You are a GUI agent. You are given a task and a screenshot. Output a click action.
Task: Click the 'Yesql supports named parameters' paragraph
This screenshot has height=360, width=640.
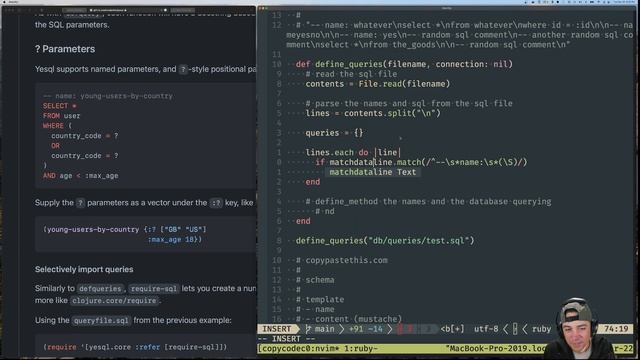[x=145, y=69]
